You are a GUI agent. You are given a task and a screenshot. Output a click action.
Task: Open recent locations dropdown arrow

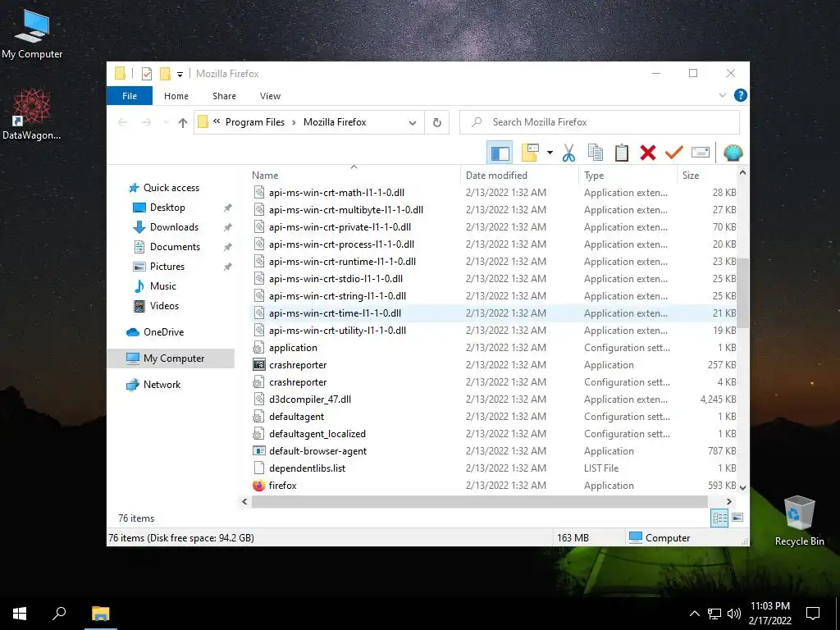166,123
